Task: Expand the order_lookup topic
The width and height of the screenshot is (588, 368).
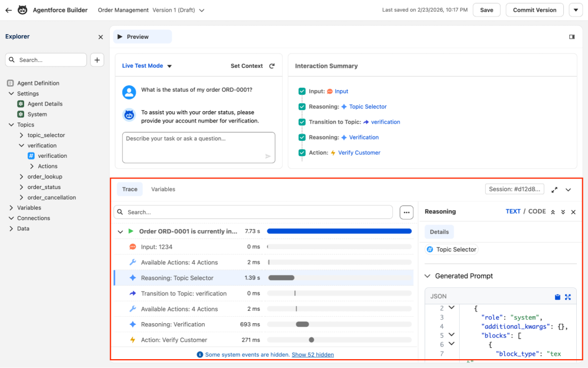Action: [22, 177]
